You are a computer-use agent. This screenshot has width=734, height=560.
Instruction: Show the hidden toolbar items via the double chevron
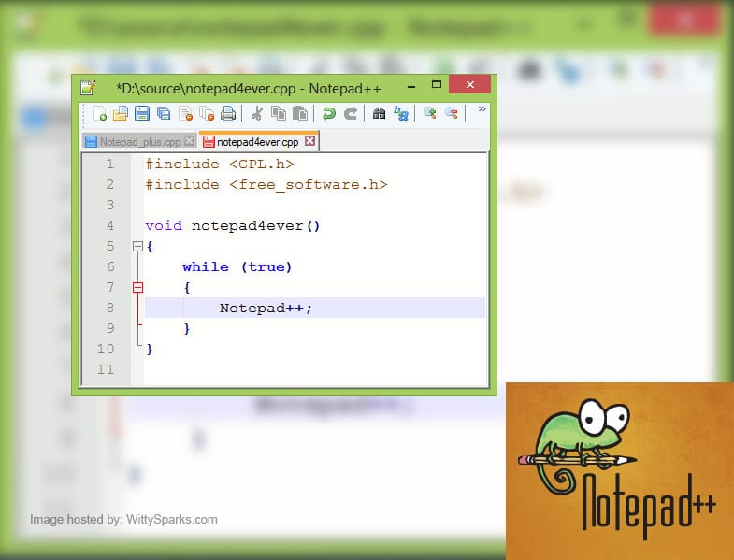click(482, 109)
